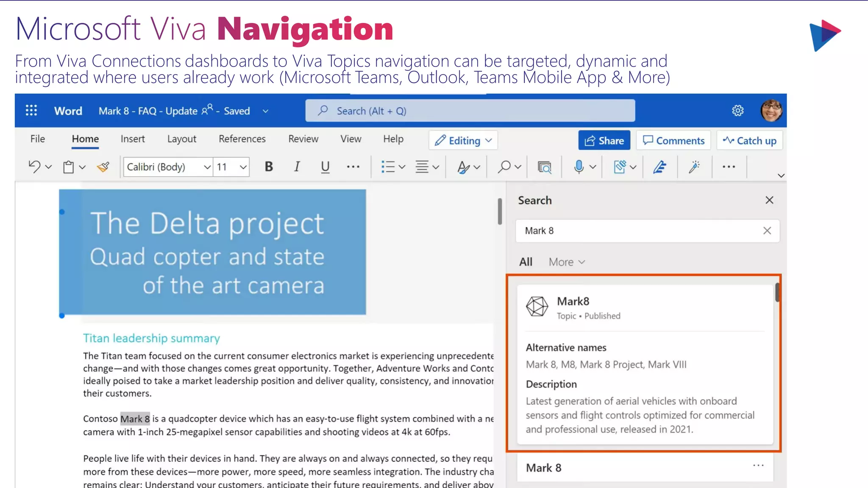The image size is (868, 488).
Task: Clear the Mark 8 search query
Action: [x=767, y=231]
